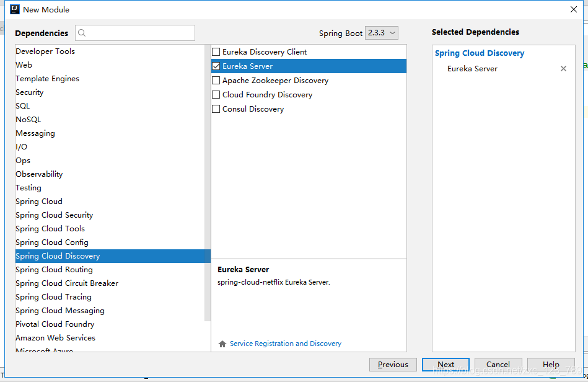Select the Ops category
Screen dimensions: 588x382
110,161
